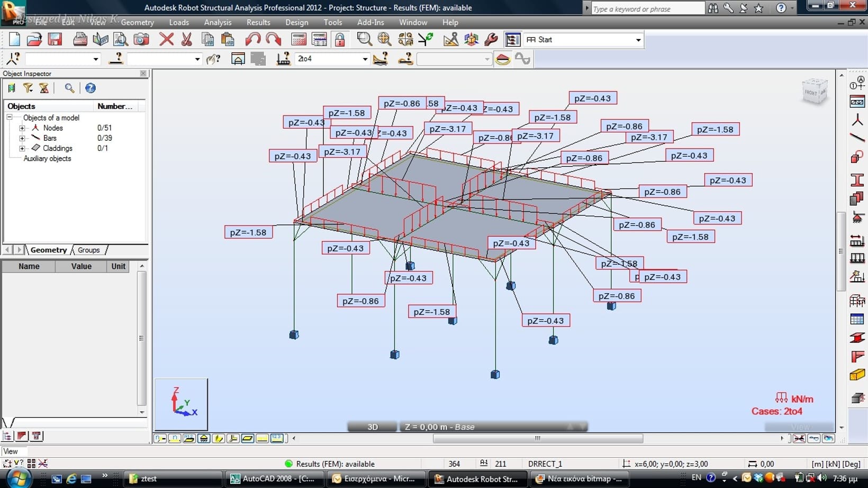Click the 3D view button
This screenshot has width=868, height=488.
coord(373,427)
